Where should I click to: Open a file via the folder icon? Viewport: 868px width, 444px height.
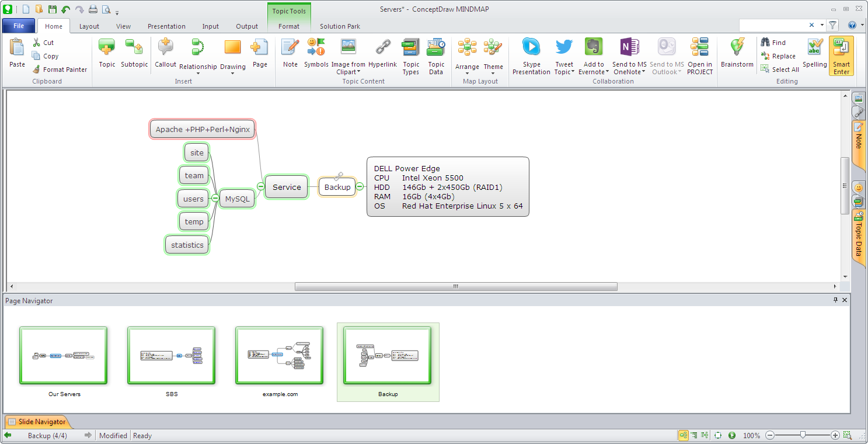(x=39, y=9)
